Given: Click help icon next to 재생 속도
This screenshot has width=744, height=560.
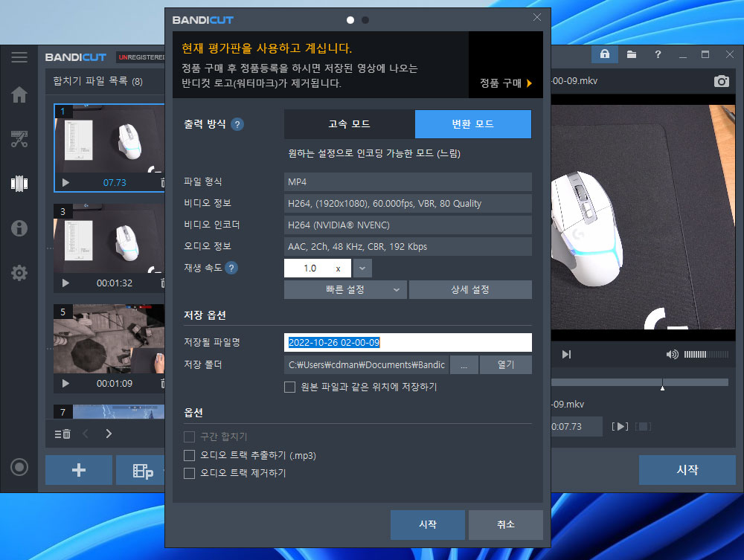Looking at the screenshot, I should pos(231,268).
